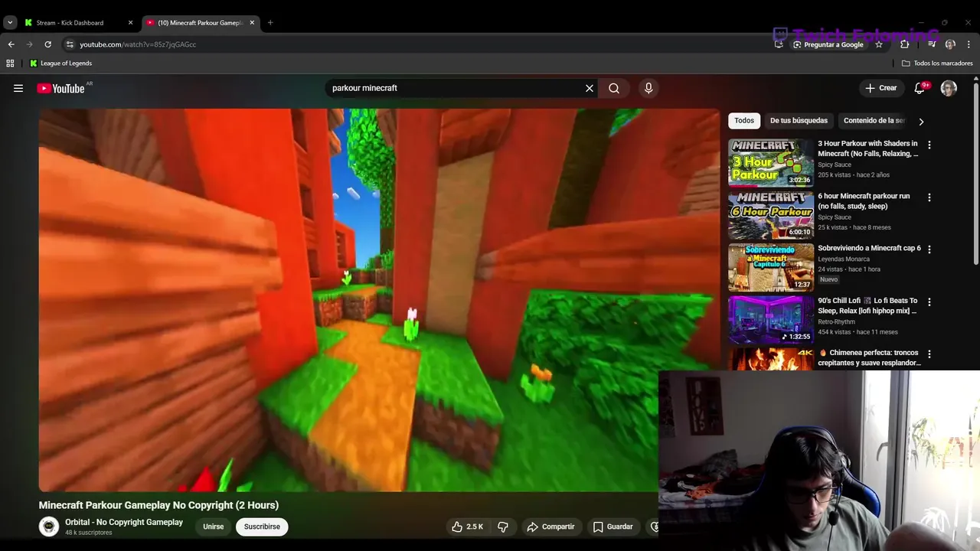
Task: Open Todos los marcadores folder
Action: click(937, 64)
